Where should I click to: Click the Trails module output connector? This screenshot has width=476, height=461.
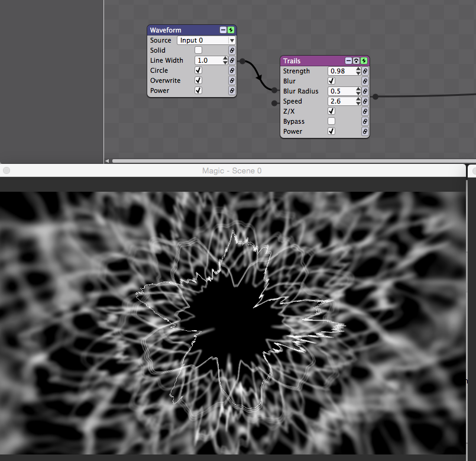[375, 96]
